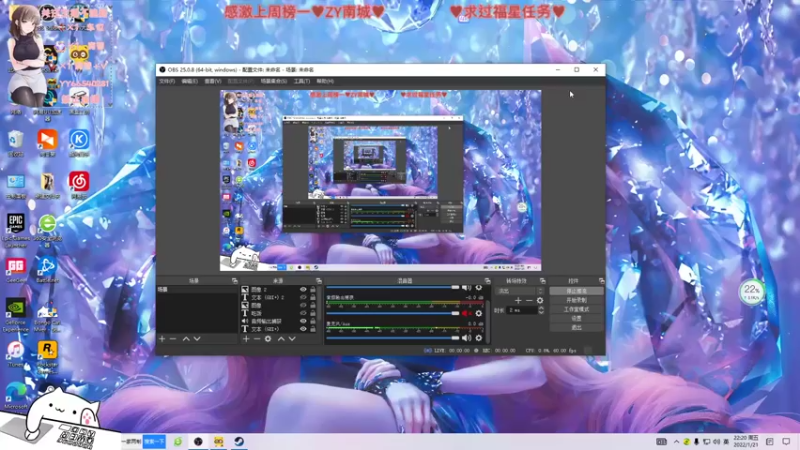
Task: Open source properties via the gear icon
Action: (x=268, y=339)
